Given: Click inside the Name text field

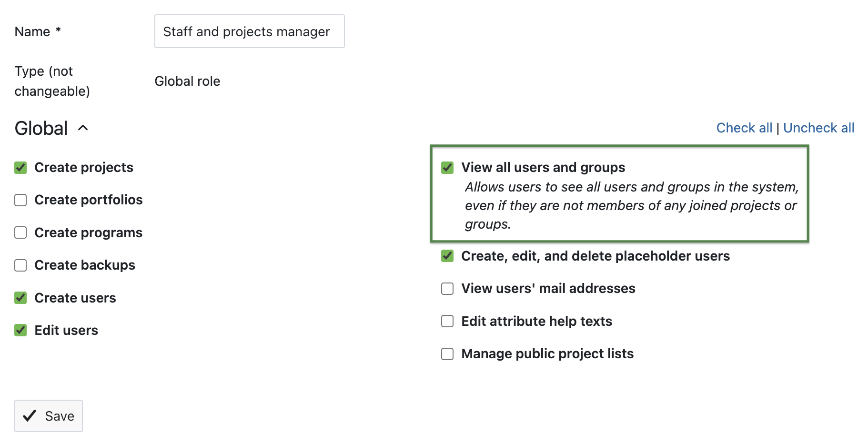Looking at the screenshot, I should (x=249, y=31).
